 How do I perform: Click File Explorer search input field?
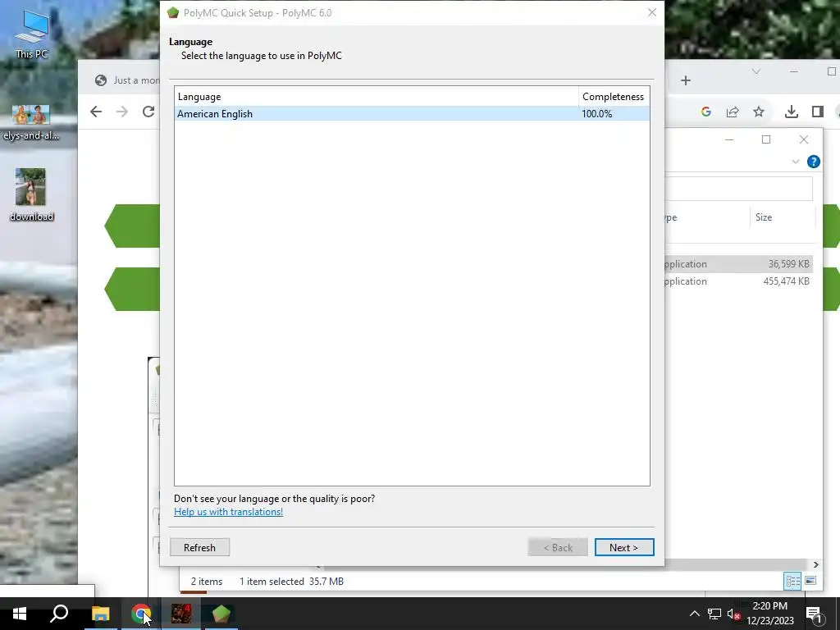click(739, 188)
